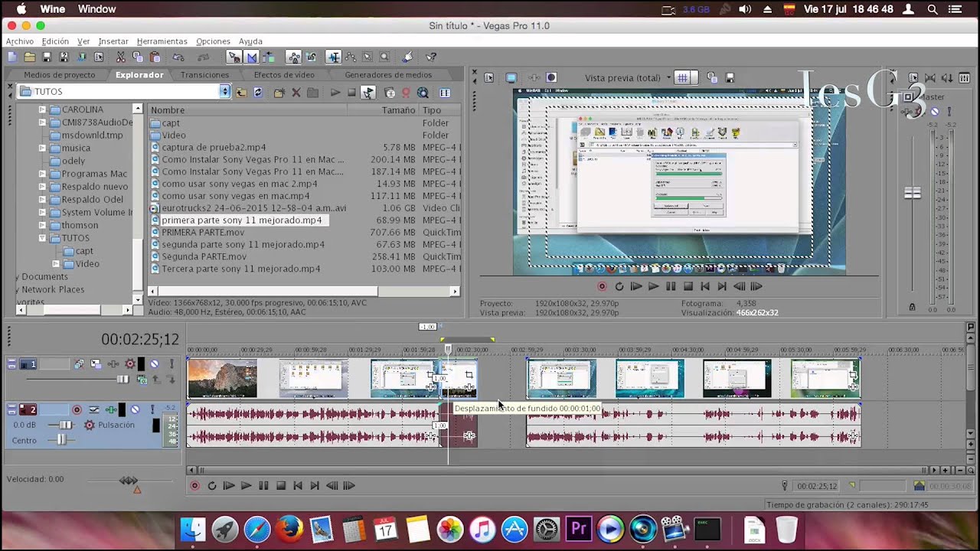980x551 pixels.
Task: Expand the CMI8738AudioDe folder in tree
Action: [x=44, y=122]
